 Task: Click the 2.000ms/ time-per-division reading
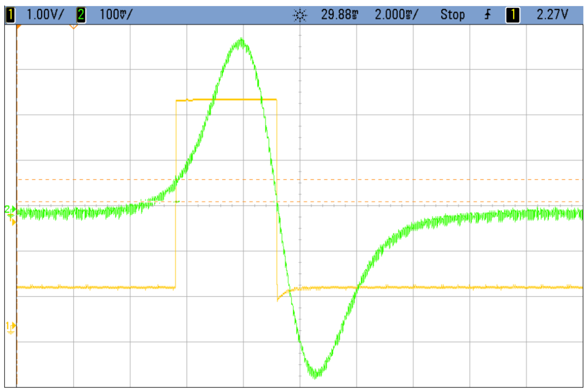point(397,15)
